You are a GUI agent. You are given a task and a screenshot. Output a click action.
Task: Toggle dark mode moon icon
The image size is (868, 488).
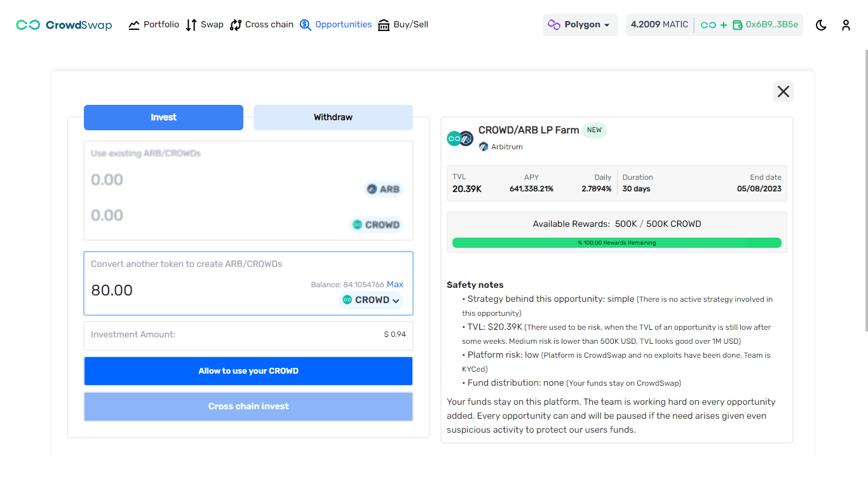[821, 25]
